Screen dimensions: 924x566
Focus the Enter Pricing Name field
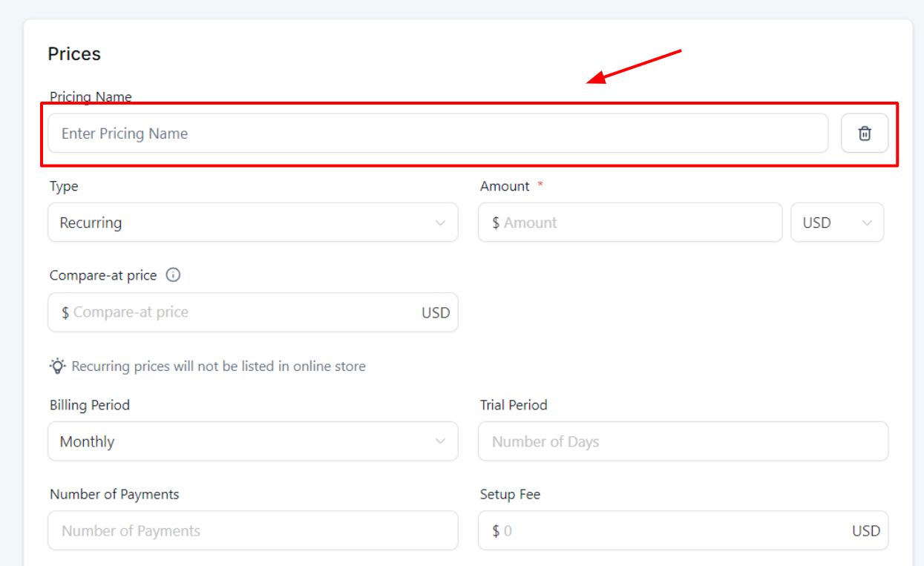pyautogui.click(x=438, y=134)
